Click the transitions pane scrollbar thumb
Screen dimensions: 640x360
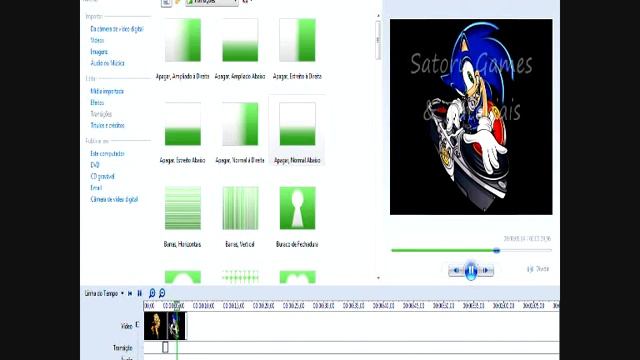378,40
